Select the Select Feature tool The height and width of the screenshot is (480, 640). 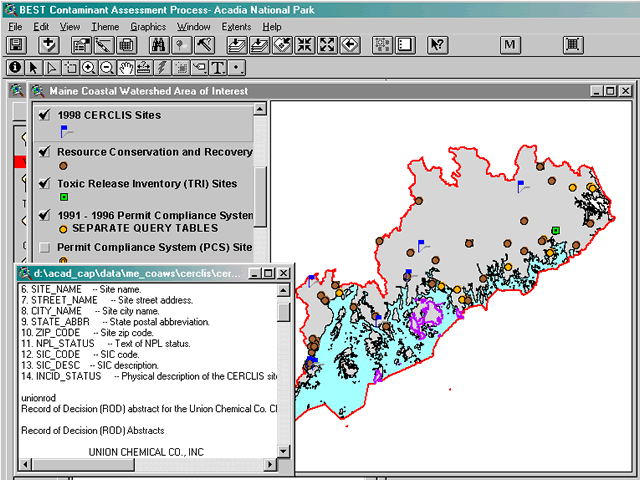(x=71, y=67)
